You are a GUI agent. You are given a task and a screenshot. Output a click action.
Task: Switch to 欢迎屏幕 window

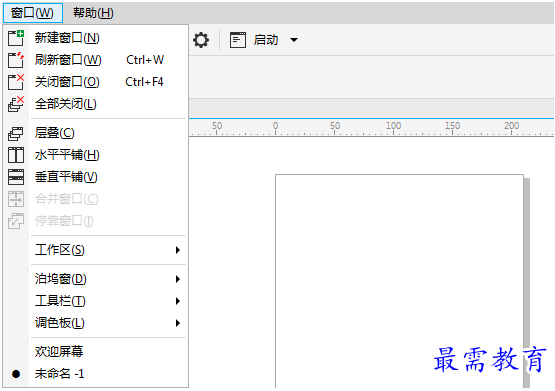click(x=96, y=352)
